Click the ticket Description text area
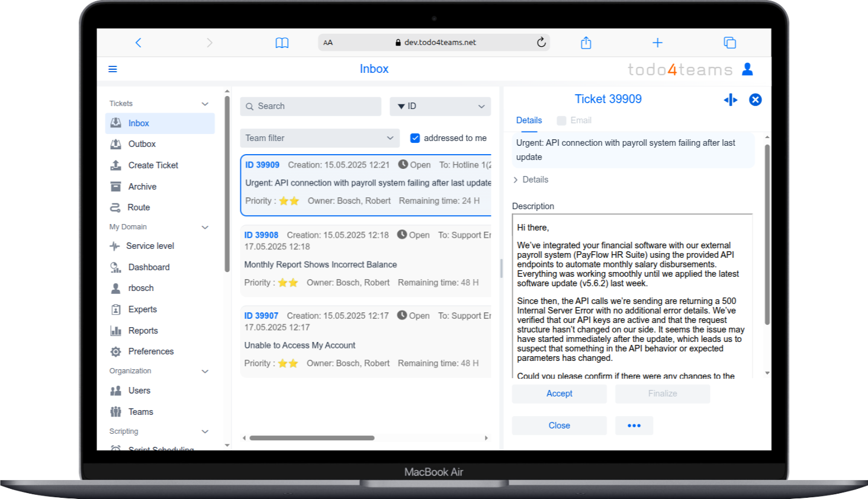868x499 pixels. [x=632, y=296]
